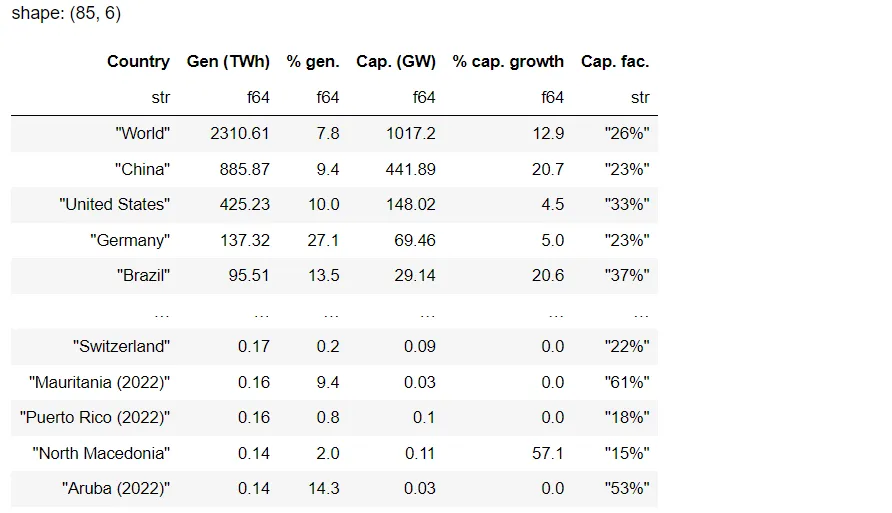This screenshot has height=513, width=892.
Task: Click the "Mauritania (2022)" cell
Action: click(x=100, y=382)
